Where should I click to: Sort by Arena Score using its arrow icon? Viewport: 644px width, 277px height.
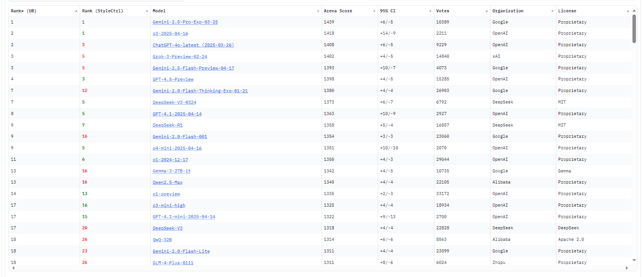[x=374, y=11]
